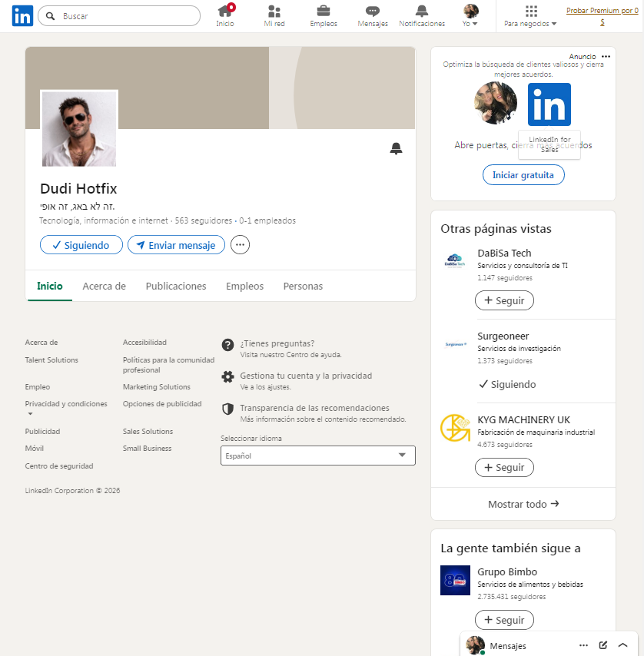The height and width of the screenshot is (656, 644).
Task: Open ¿Tienes preguntas? help link
Action: click(277, 343)
